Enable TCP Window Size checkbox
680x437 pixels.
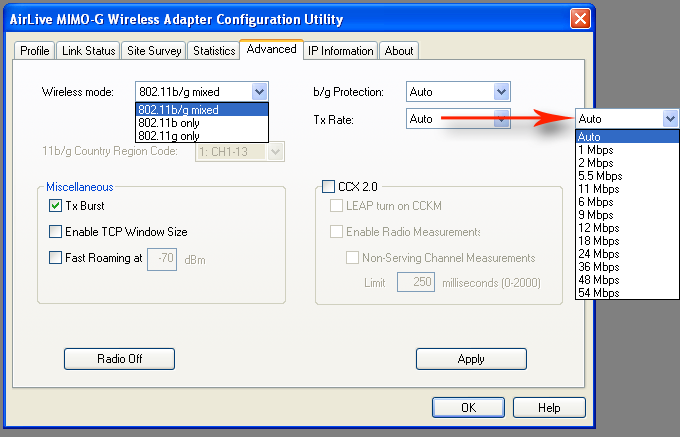55,232
